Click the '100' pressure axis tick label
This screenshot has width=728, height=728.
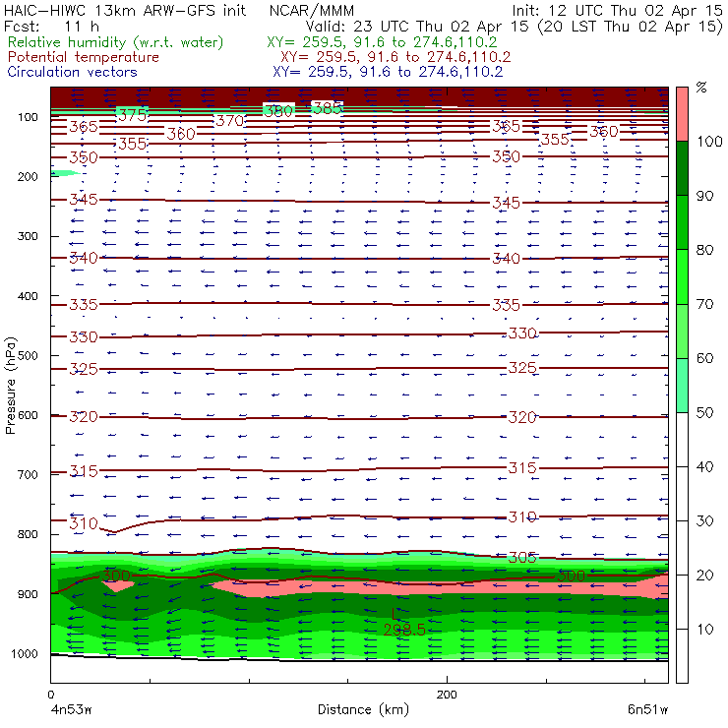pyautogui.click(x=28, y=117)
